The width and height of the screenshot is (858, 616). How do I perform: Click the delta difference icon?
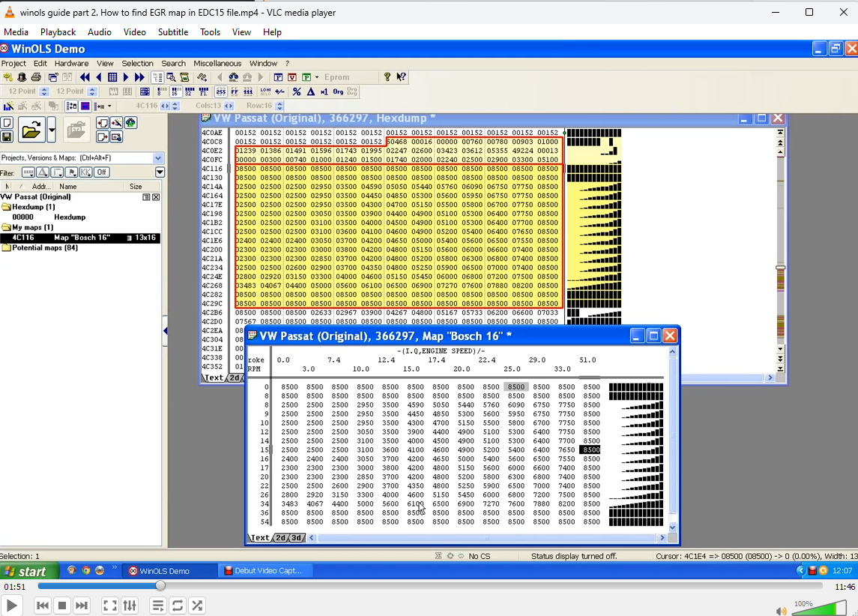pos(311,91)
